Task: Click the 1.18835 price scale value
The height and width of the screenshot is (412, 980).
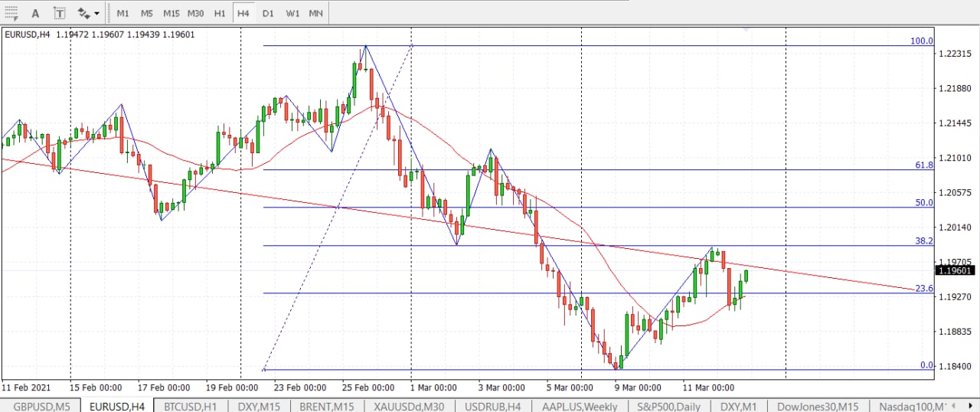Action: pos(955,332)
